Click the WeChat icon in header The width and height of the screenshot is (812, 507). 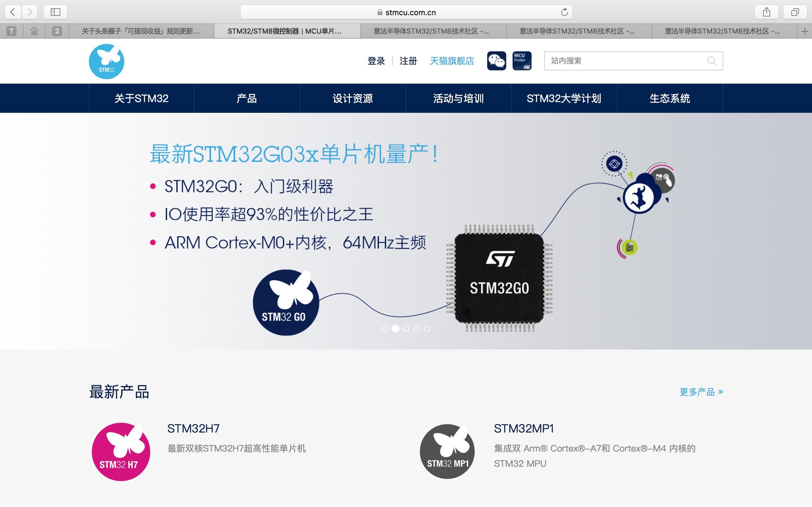[496, 61]
